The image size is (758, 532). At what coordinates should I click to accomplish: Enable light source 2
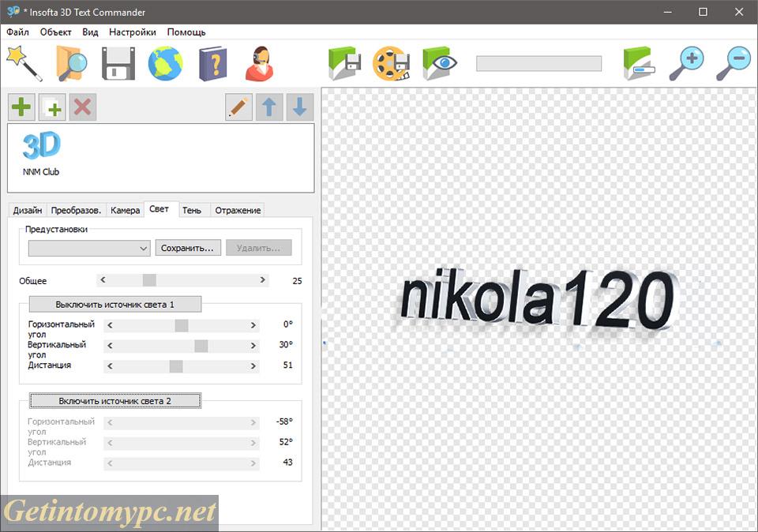point(114,400)
